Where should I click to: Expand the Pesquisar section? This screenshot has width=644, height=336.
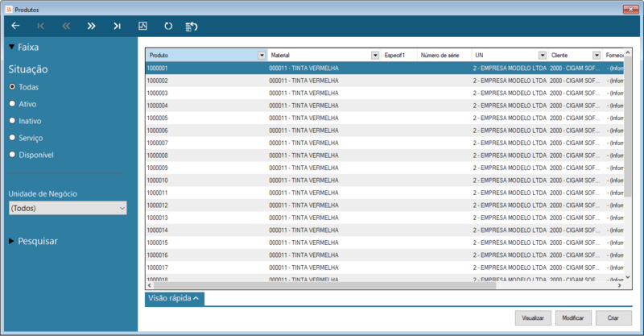(11, 241)
